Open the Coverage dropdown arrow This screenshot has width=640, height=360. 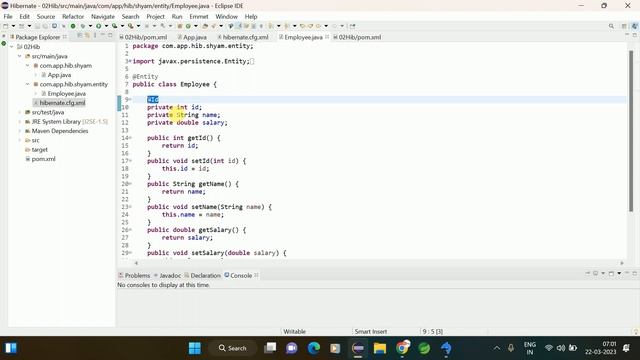[122, 26]
